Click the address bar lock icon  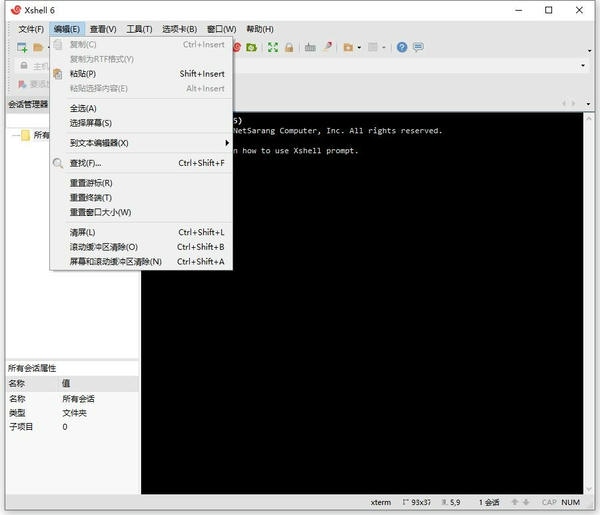tap(24, 66)
